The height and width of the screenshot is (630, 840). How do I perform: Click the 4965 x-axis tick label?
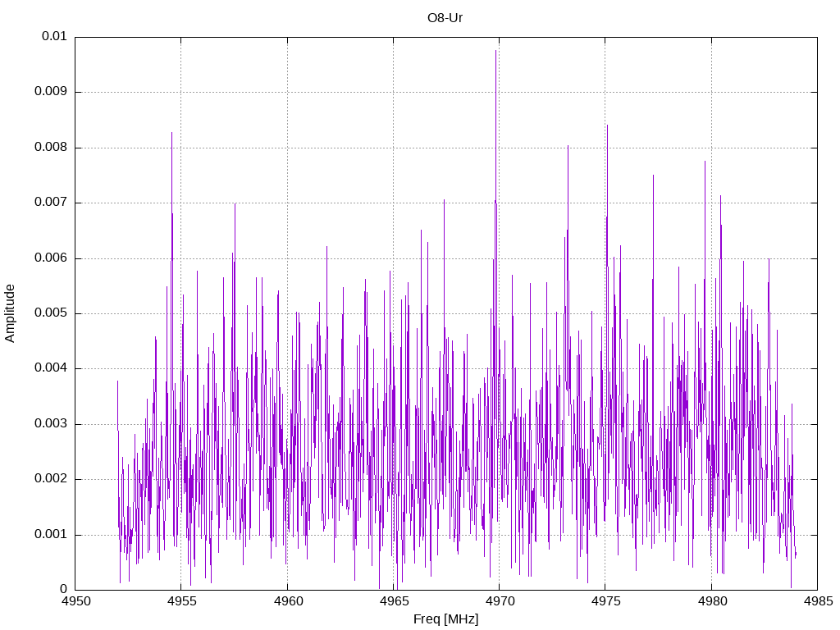click(x=394, y=601)
